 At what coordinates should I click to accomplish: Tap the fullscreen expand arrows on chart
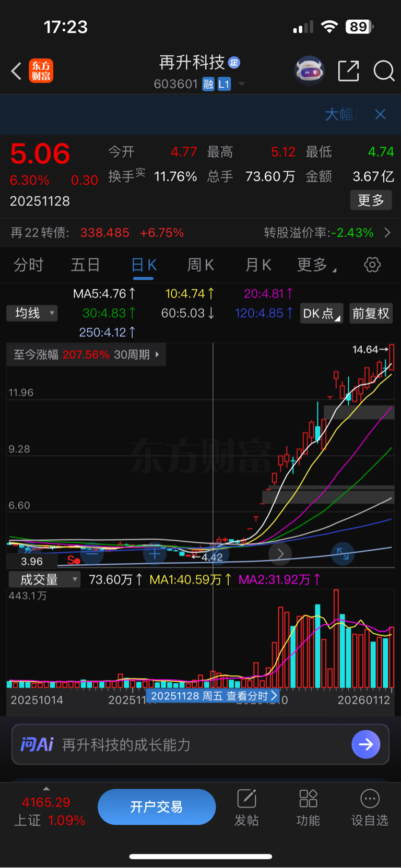click(x=343, y=554)
